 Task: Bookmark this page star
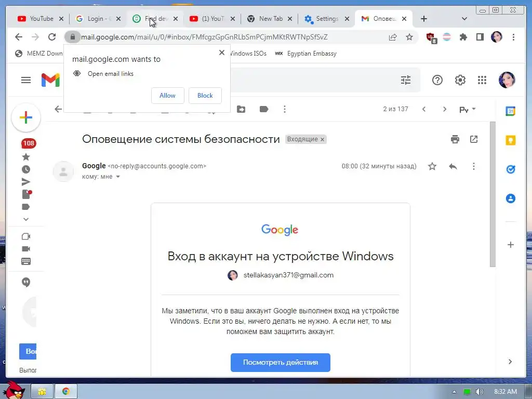click(409, 37)
